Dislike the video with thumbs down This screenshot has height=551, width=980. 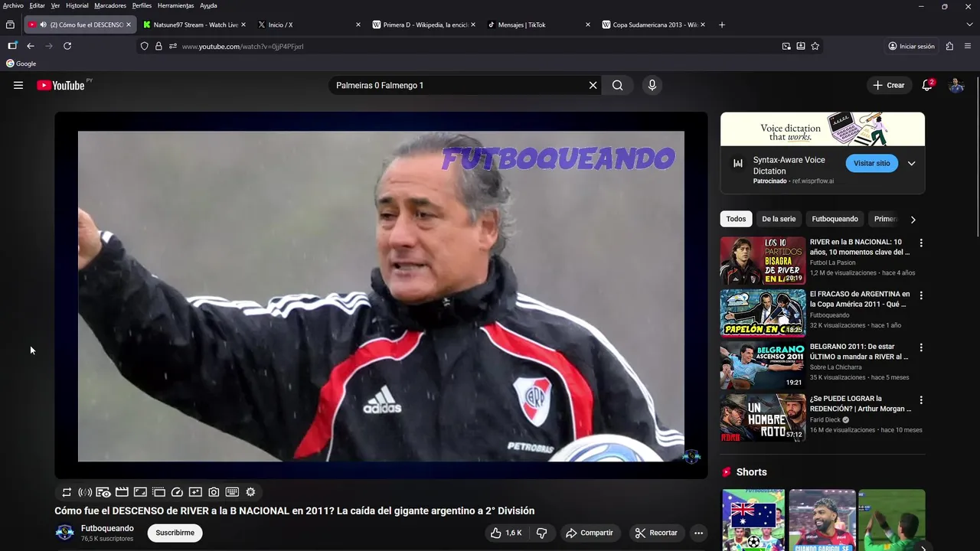pos(541,533)
